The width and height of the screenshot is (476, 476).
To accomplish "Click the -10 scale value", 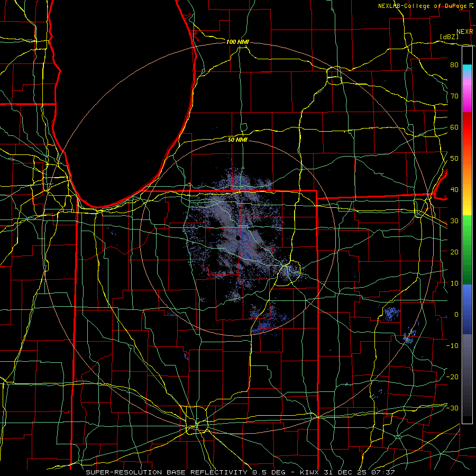I will tap(452, 345).
